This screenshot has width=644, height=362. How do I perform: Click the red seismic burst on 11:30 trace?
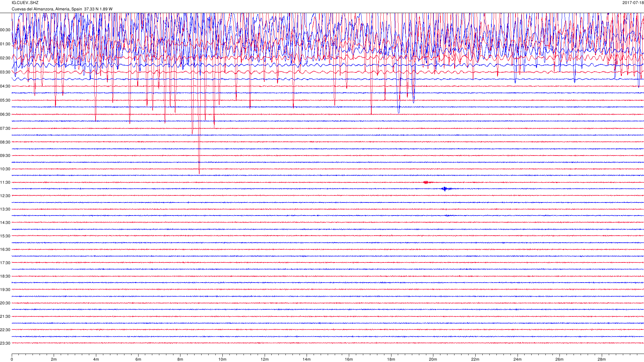[x=427, y=182]
